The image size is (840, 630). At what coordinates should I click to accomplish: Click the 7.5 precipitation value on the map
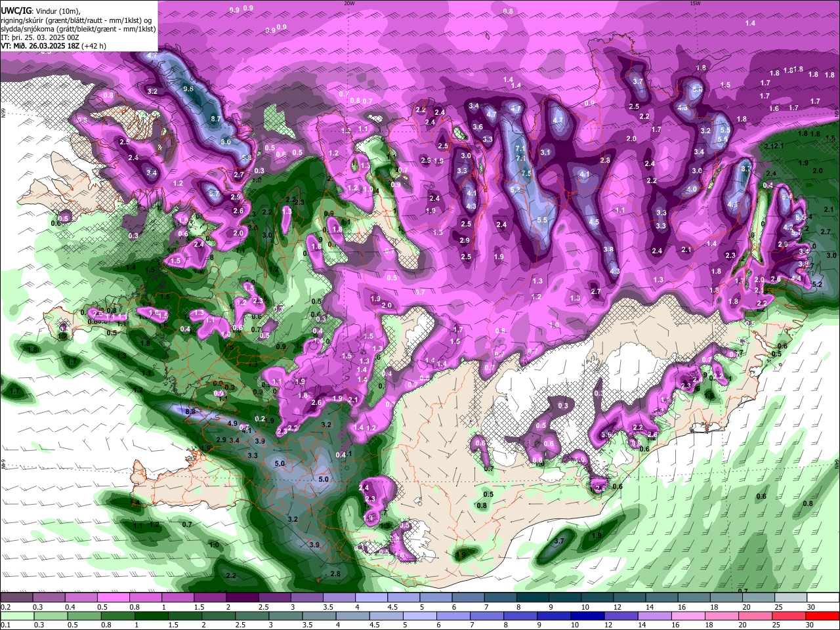point(526,173)
